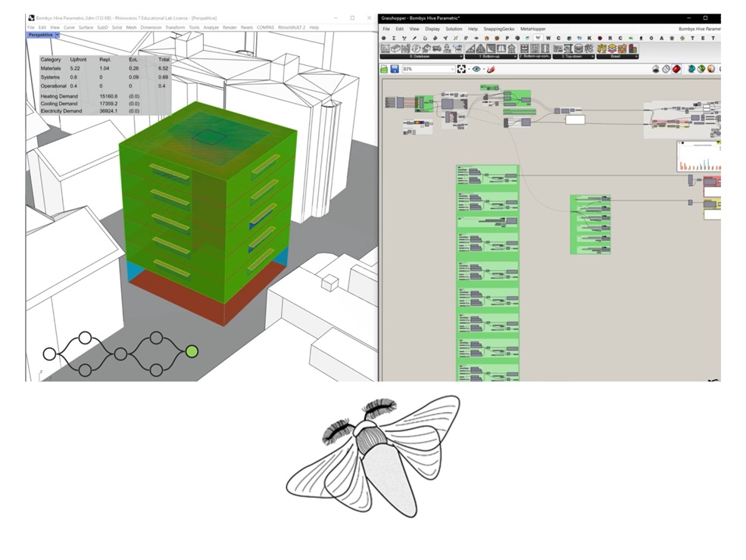Viewport: 746px width, 560px height.
Task: Click the Electricity Demand value 36924.1
Action: (108, 110)
